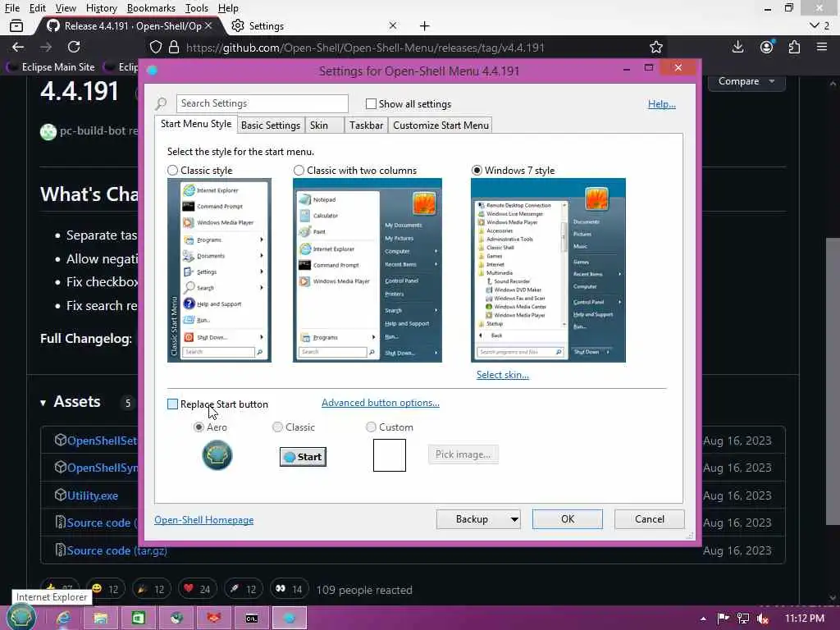Choose the Custom button radio

(371, 427)
